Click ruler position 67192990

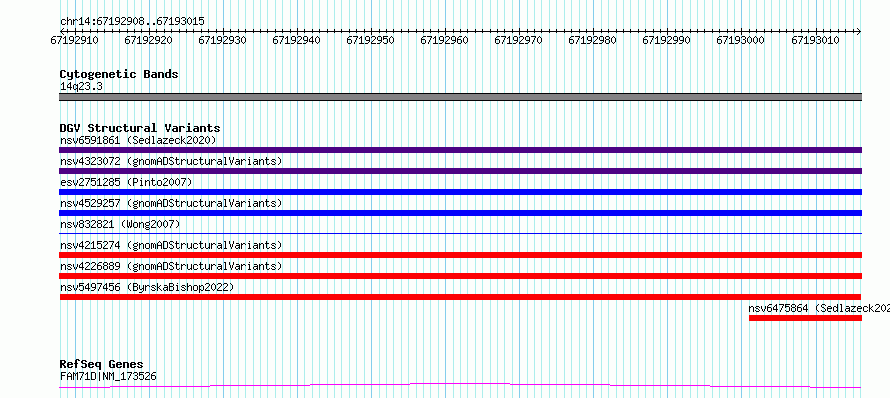(666, 40)
